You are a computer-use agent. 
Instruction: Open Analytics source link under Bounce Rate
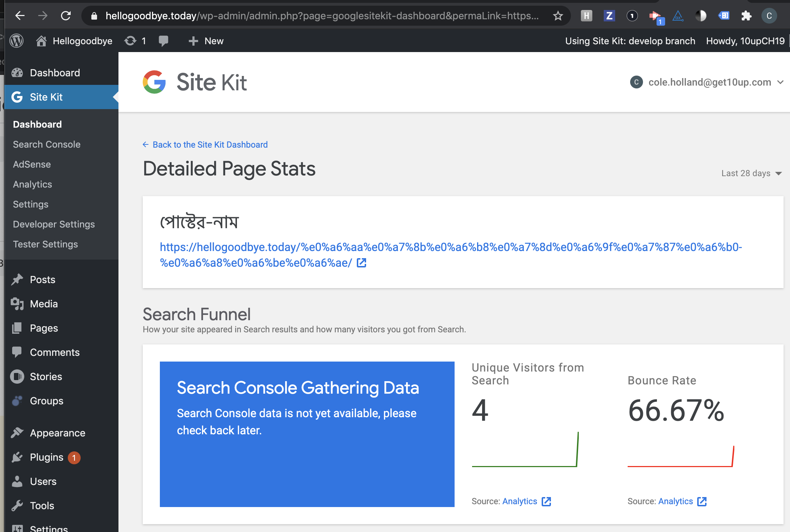(675, 501)
